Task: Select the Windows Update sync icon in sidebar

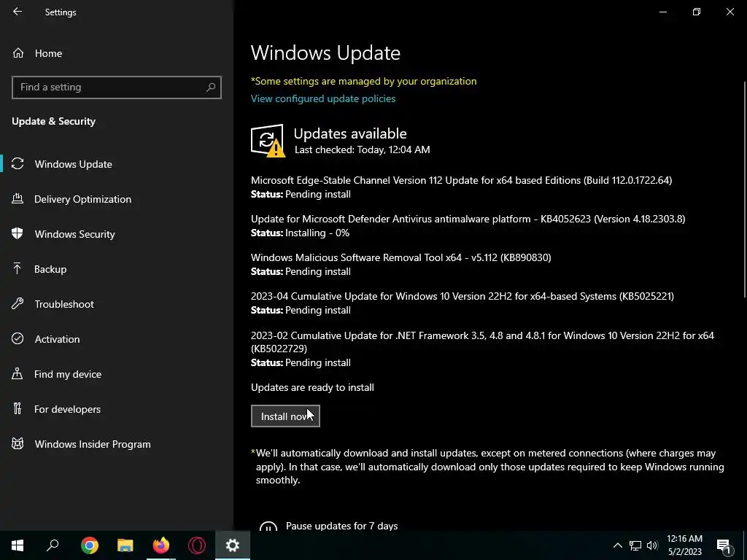Action: pyautogui.click(x=18, y=164)
